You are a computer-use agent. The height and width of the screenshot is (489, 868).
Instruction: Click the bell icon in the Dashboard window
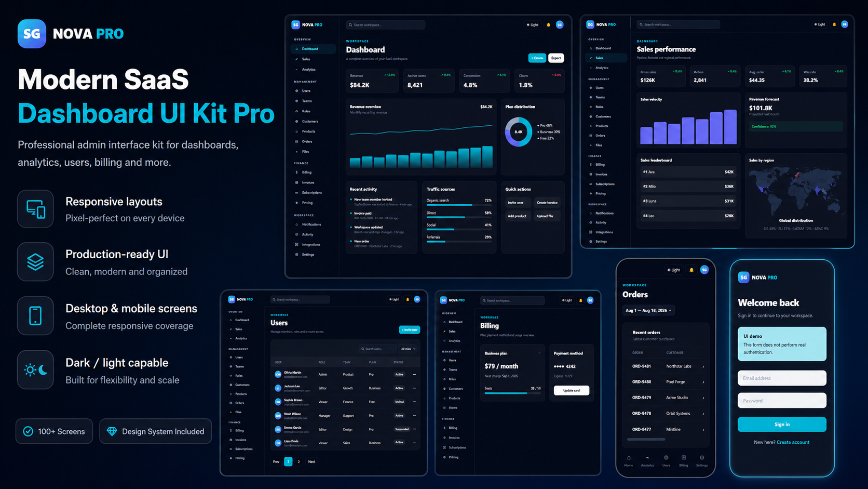548,25
